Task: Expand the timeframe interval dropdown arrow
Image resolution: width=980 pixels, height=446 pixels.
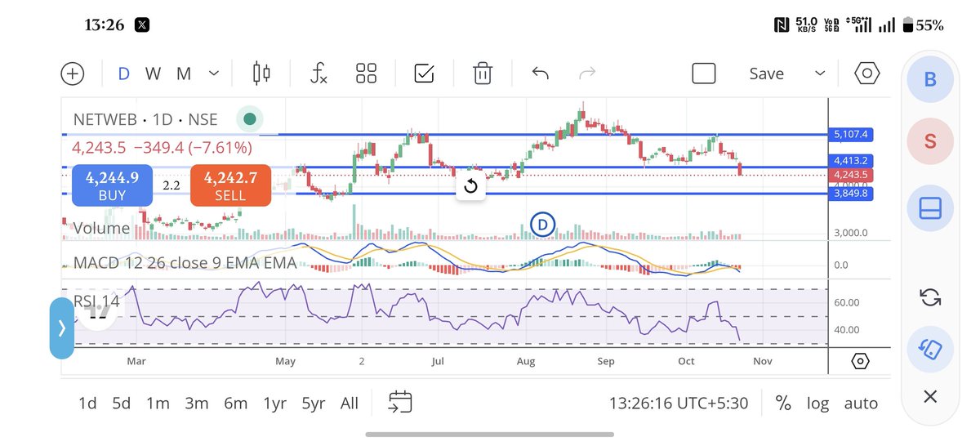Action: [214, 74]
